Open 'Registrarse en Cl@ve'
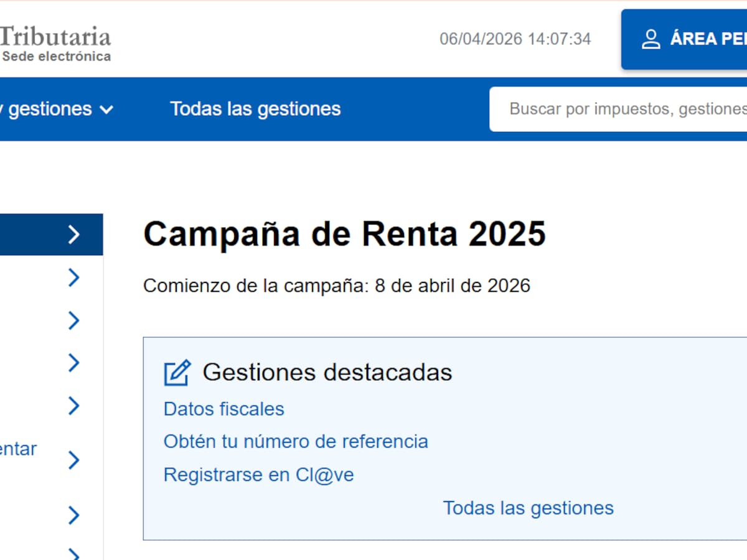Image resolution: width=747 pixels, height=560 pixels. pyautogui.click(x=258, y=474)
